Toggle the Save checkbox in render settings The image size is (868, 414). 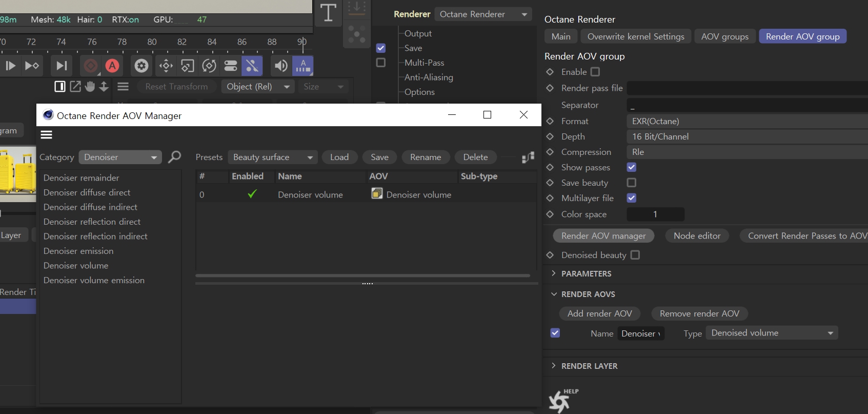coord(381,48)
